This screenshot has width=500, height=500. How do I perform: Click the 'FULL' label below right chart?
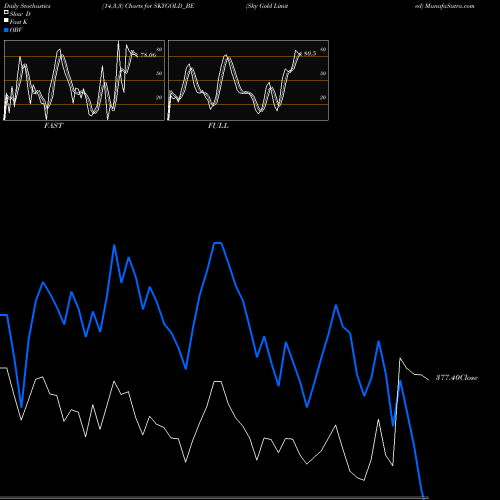pos(218,126)
